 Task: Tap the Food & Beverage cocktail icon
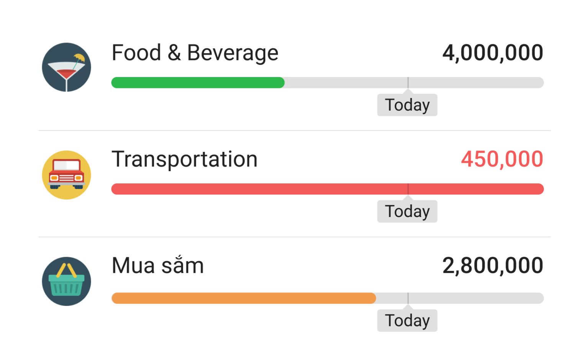(x=66, y=67)
